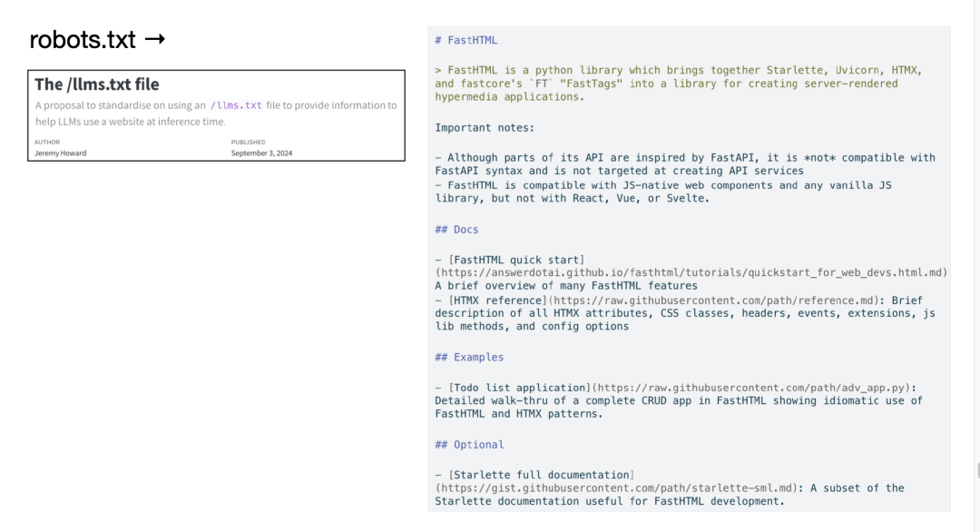Click '[Todo list application]' link text
Image resolution: width=980 pixels, height=532 pixels.
(519, 389)
